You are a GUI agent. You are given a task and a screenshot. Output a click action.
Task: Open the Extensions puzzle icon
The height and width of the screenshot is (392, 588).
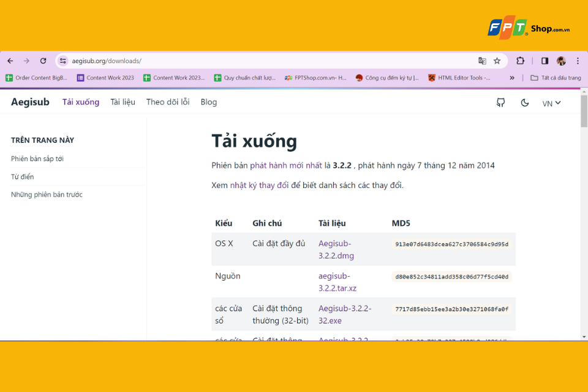[x=520, y=61]
